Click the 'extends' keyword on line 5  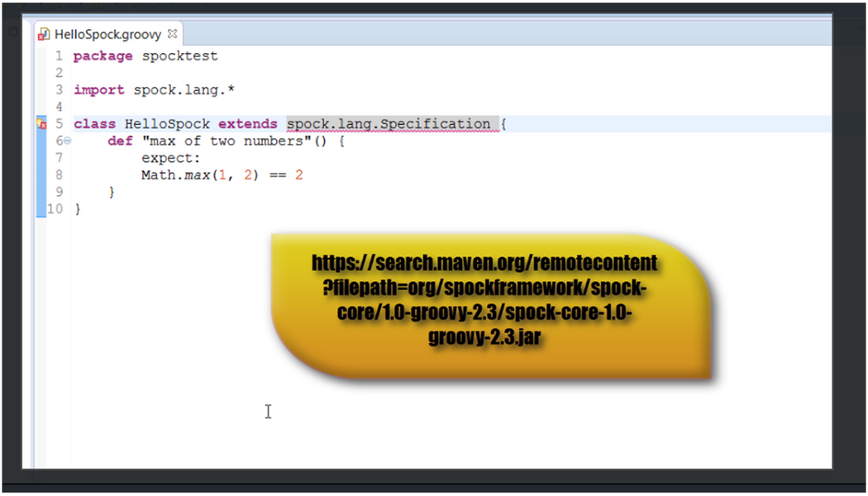(248, 124)
